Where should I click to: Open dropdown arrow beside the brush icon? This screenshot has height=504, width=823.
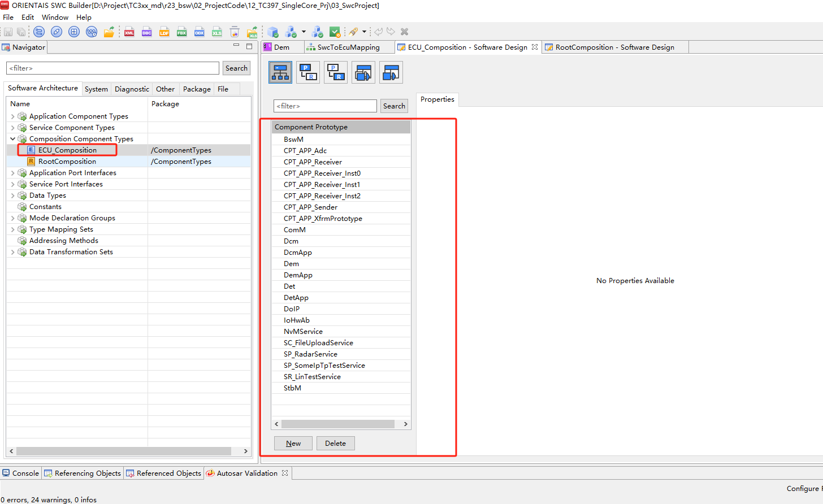(364, 32)
